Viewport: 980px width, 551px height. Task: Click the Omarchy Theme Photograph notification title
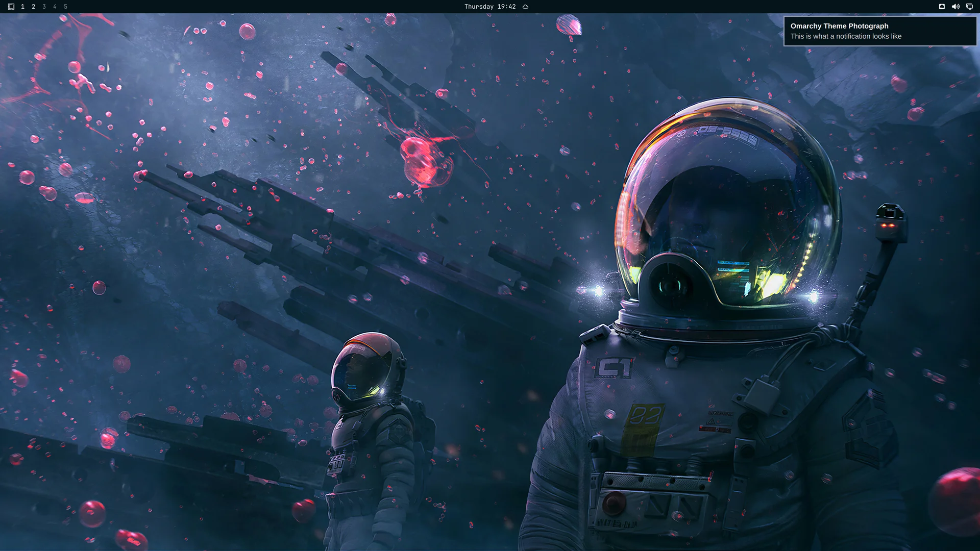tap(839, 26)
